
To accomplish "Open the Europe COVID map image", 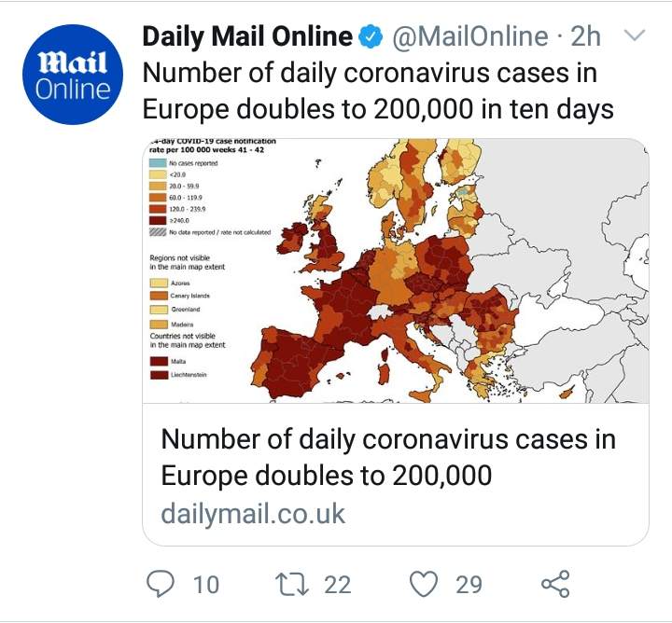I will 396,270.
